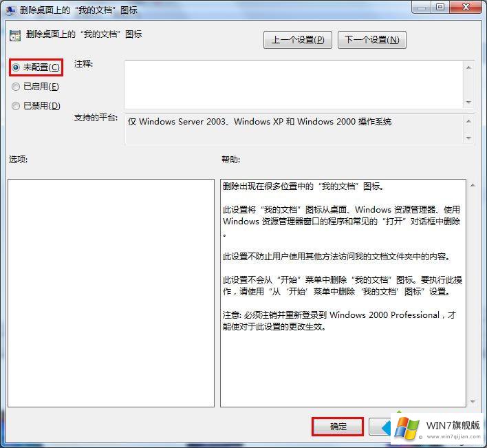The width and height of the screenshot is (487, 448).
Task: Go to next setting with 下一个设置
Action: coord(371,40)
